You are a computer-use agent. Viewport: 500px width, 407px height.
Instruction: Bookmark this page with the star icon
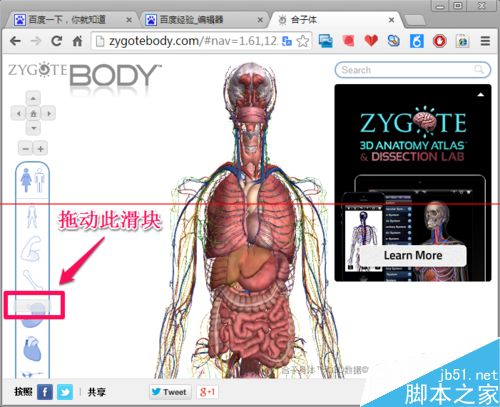303,41
